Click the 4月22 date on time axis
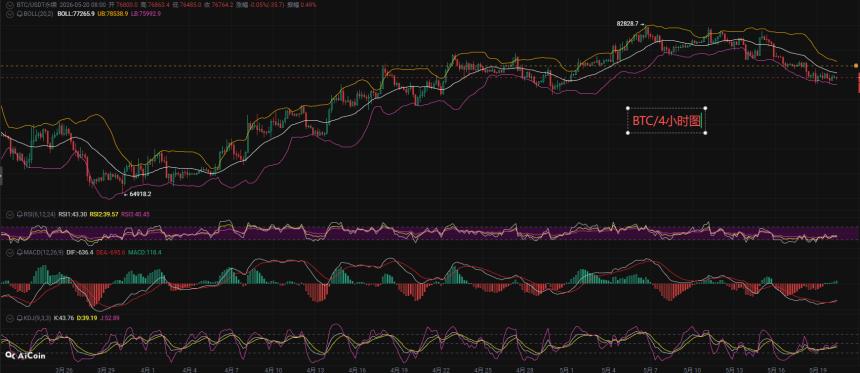Screen dimensions: 860x373 441,370
